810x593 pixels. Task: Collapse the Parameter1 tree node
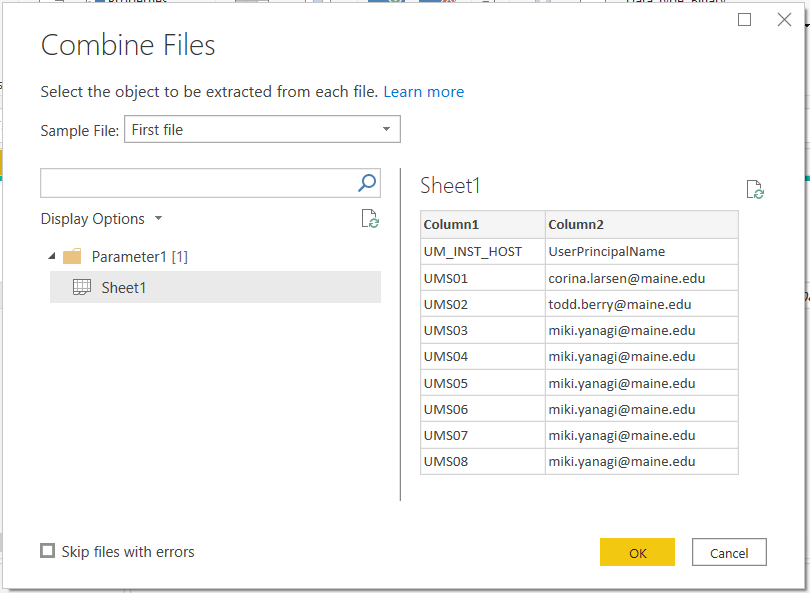click(x=52, y=256)
